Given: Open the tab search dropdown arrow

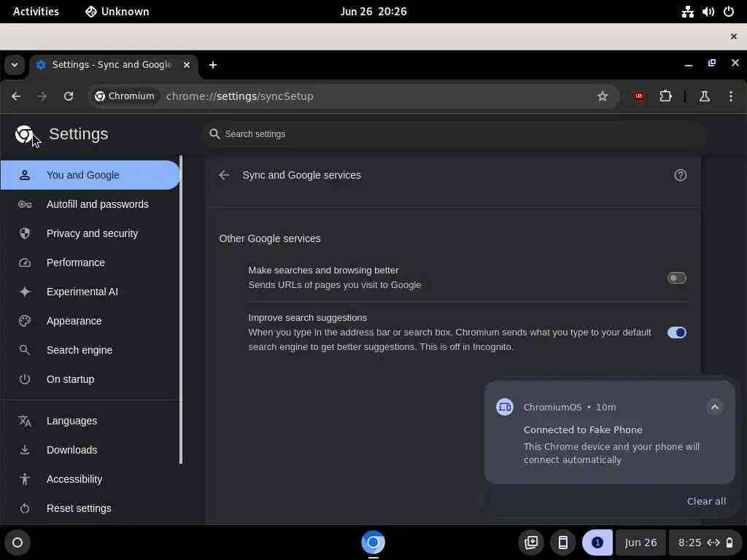Looking at the screenshot, I should pos(15,65).
